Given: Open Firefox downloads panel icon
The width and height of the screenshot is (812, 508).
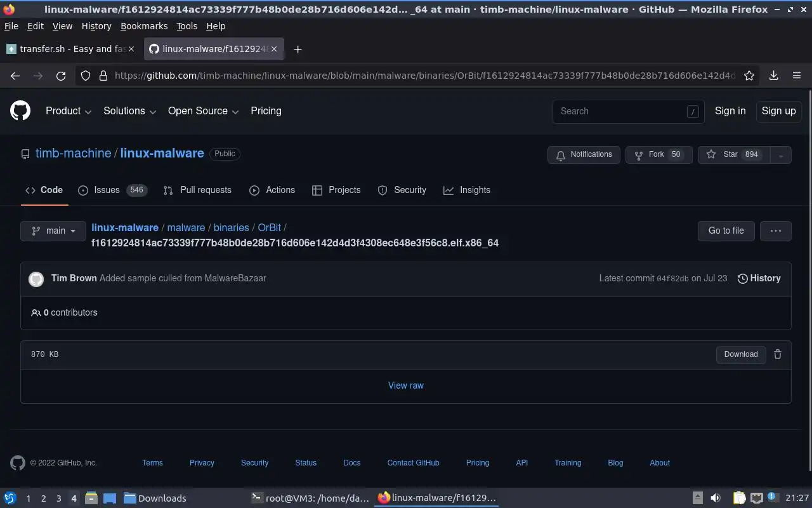Looking at the screenshot, I should pos(773,76).
